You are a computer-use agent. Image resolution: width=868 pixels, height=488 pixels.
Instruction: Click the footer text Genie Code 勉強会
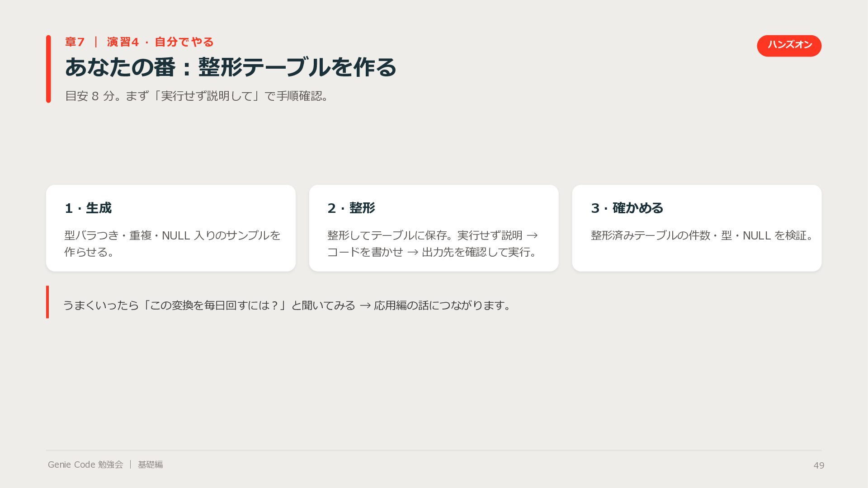pyautogui.click(x=85, y=465)
